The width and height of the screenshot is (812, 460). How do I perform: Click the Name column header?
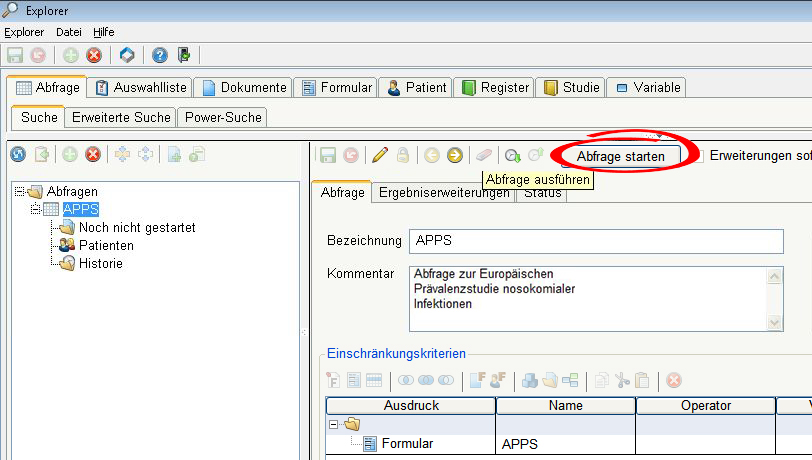point(566,406)
